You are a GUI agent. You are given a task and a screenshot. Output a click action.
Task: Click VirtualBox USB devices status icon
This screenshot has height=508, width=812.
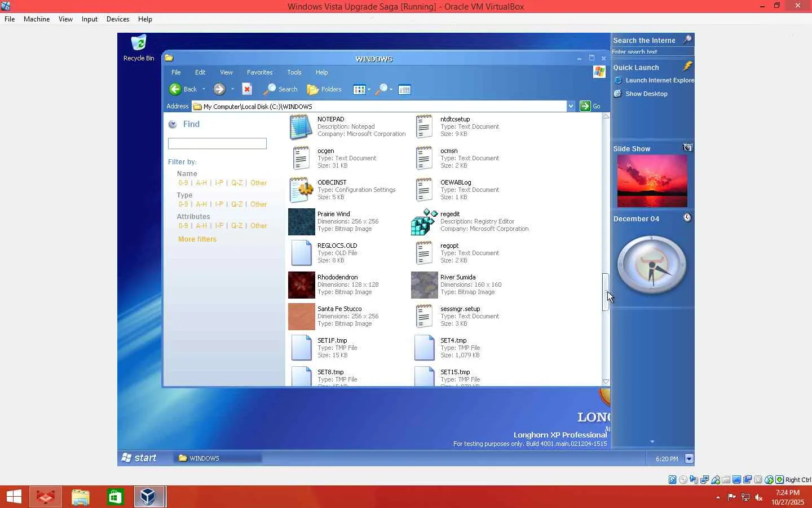coord(716,480)
